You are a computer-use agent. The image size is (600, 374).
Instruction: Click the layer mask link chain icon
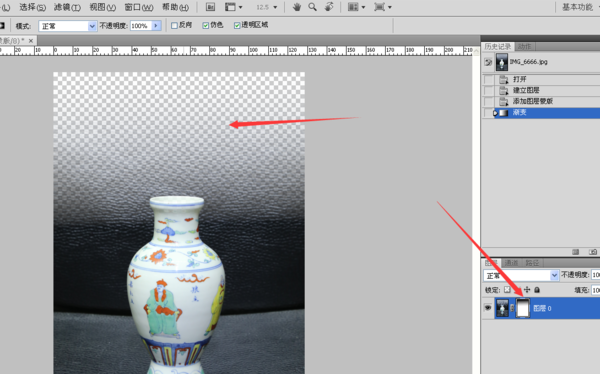[x=512, y=308]
